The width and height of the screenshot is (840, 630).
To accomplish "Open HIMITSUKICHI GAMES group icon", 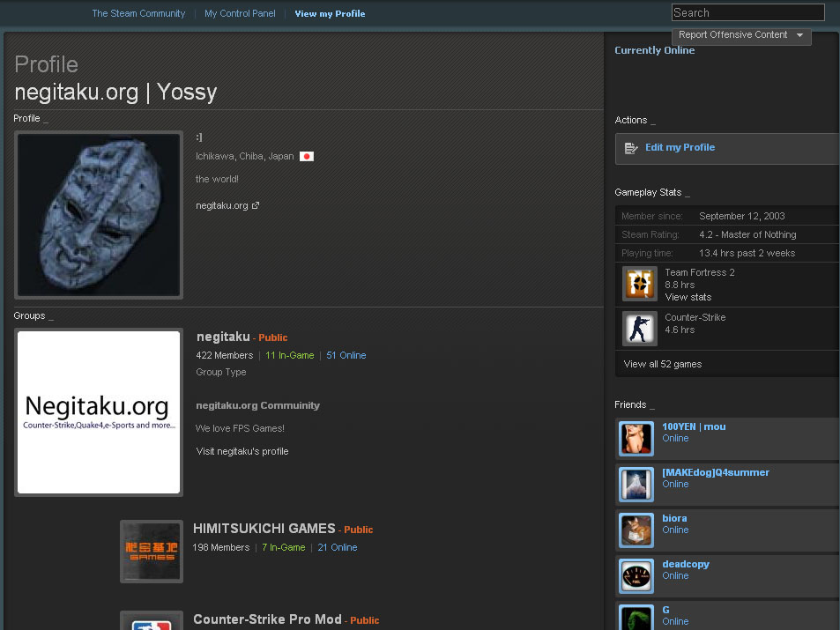I will pos(152,552).
